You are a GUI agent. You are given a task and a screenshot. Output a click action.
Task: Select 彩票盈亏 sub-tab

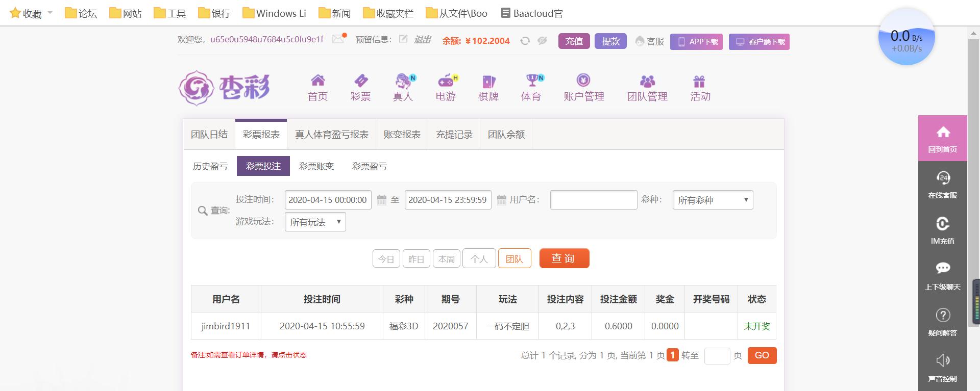(370, 166)
